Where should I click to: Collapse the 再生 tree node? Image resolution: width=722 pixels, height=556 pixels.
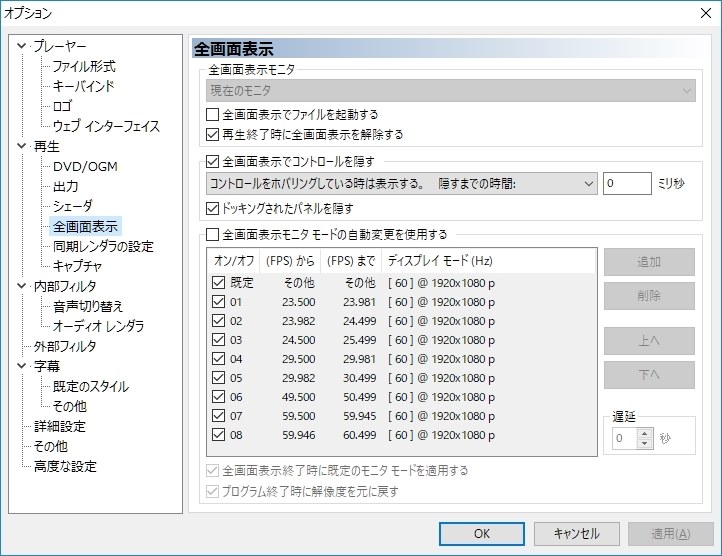point(21,146)
